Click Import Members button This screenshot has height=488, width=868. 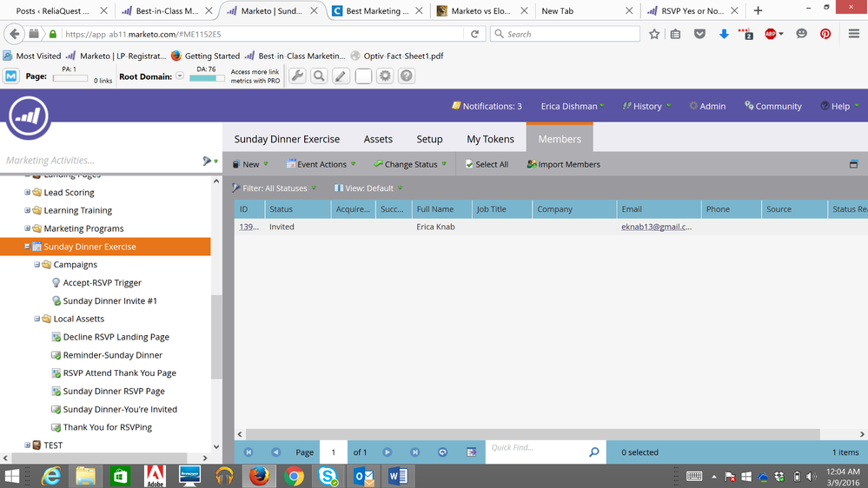(564, 164)
